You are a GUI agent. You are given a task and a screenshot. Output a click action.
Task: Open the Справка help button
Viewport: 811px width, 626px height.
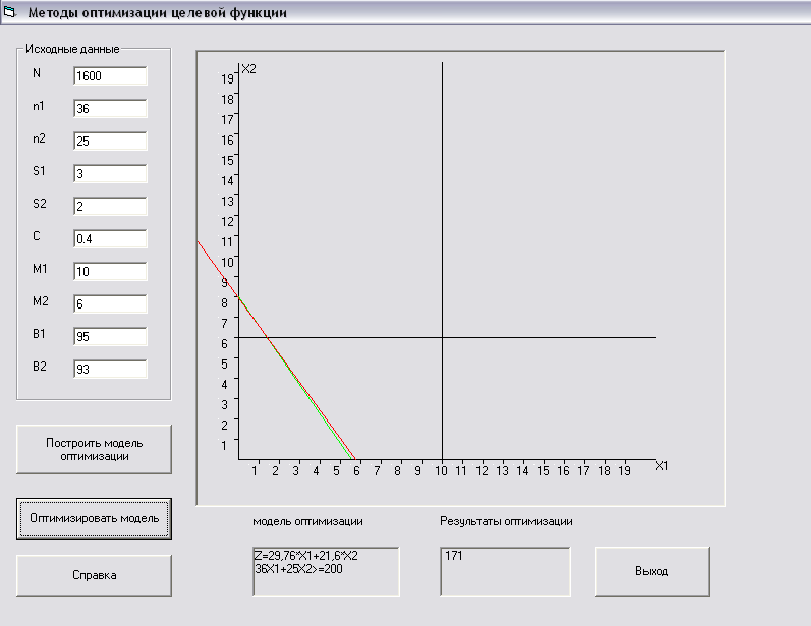94,576
